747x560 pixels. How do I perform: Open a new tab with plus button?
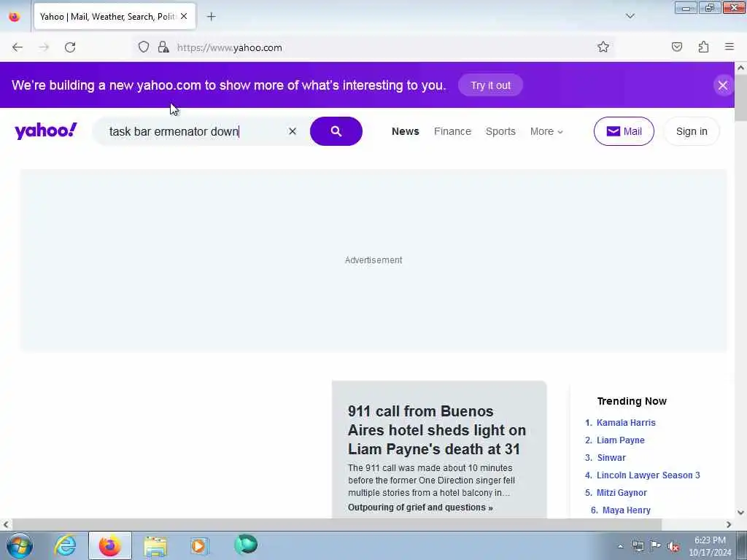point(211,17)
